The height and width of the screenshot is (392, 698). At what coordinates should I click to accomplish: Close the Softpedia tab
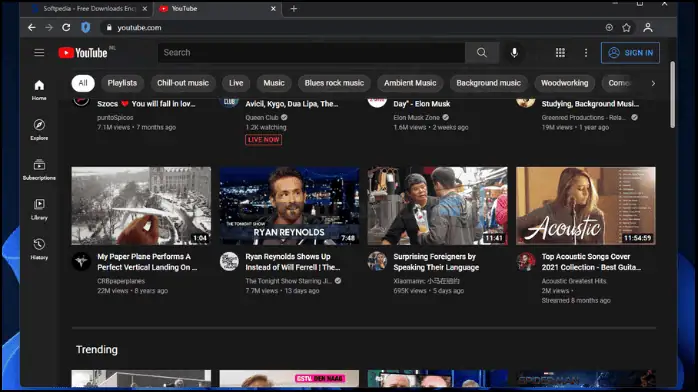(145, 8)
